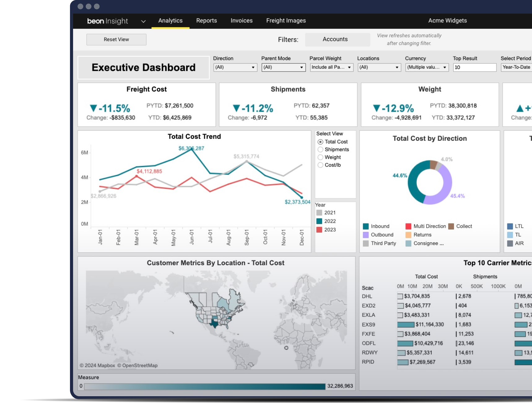532x403 pixels.
Task: Click the OpenStreetMap attribution link
Action: point(137,366)
